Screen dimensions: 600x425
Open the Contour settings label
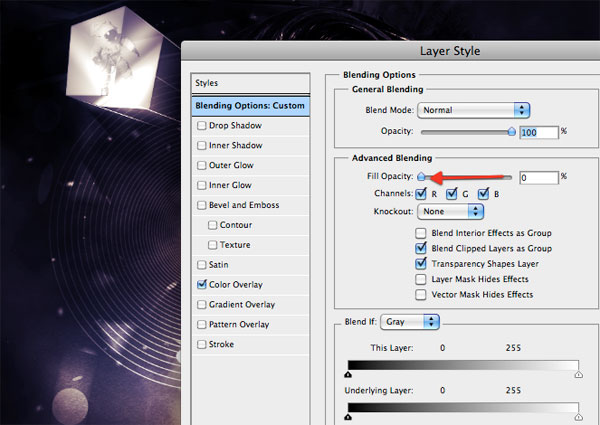click(x=236, y=225)
